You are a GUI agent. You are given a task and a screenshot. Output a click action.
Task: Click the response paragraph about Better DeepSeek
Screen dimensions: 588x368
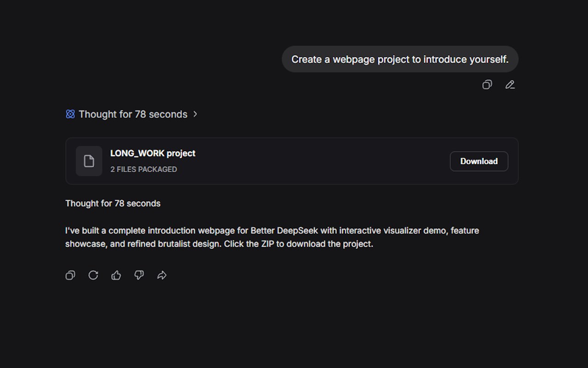[272, 237]
